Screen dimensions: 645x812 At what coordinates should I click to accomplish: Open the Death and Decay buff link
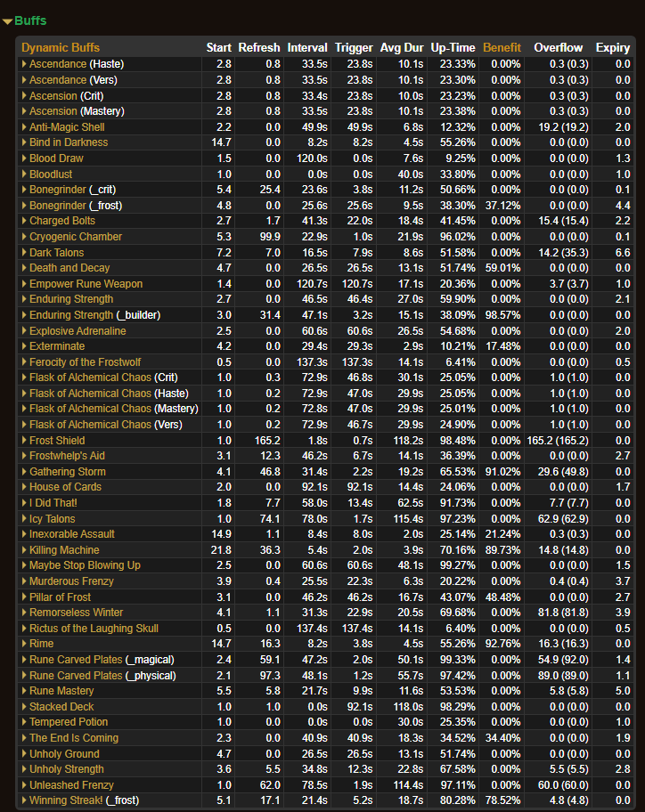click(x=69, y=268)
